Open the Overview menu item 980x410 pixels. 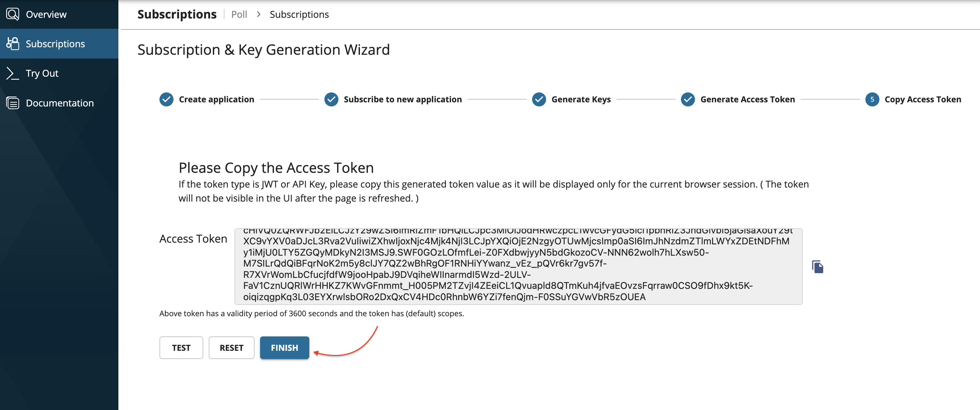pyautogui.click(x=46, y=14)
